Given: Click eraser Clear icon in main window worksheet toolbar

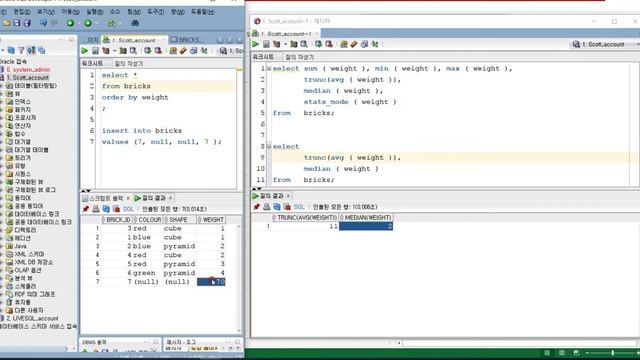Looking at the screenshot, I should (x=183, y=51).
